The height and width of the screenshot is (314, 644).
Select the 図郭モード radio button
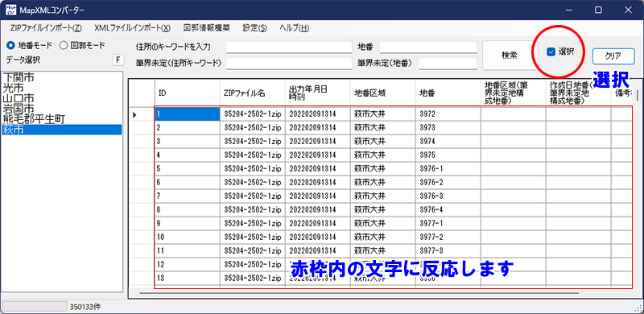coord(83,45)
